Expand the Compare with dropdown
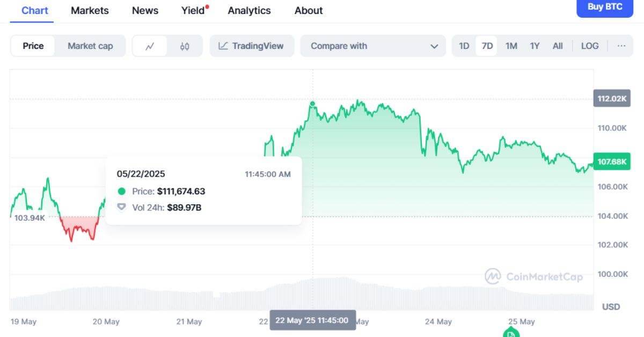The width and height of the screenshot is (644, 337). [x=373, y=46]
